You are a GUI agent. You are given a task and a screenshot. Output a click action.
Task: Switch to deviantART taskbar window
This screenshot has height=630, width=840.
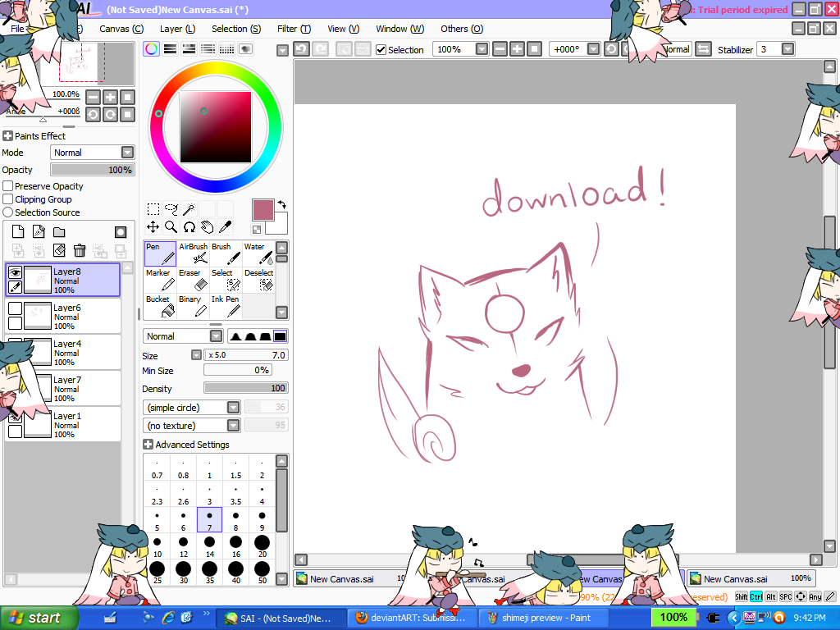click(x=412, y=618)
